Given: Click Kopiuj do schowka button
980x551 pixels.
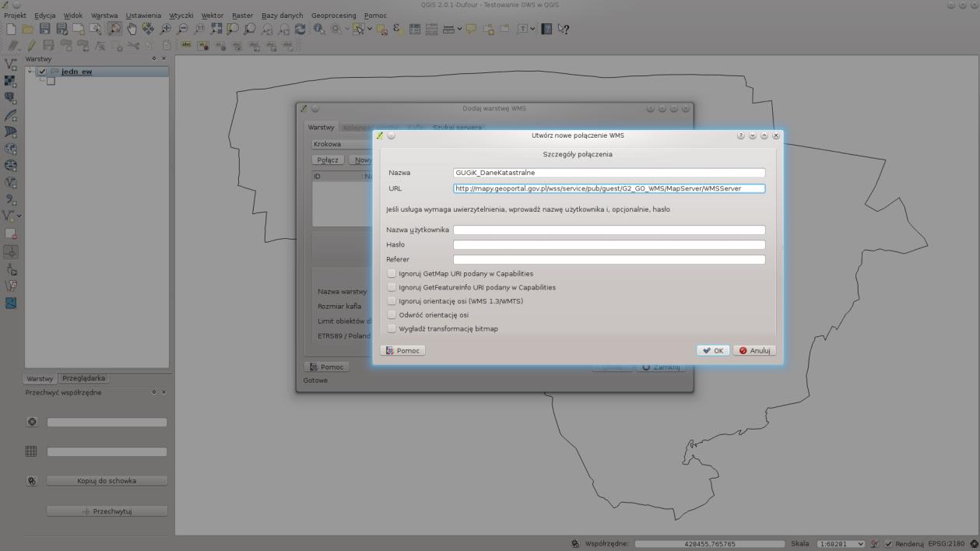Looking at the screenshot, I should tap(107, 481).
